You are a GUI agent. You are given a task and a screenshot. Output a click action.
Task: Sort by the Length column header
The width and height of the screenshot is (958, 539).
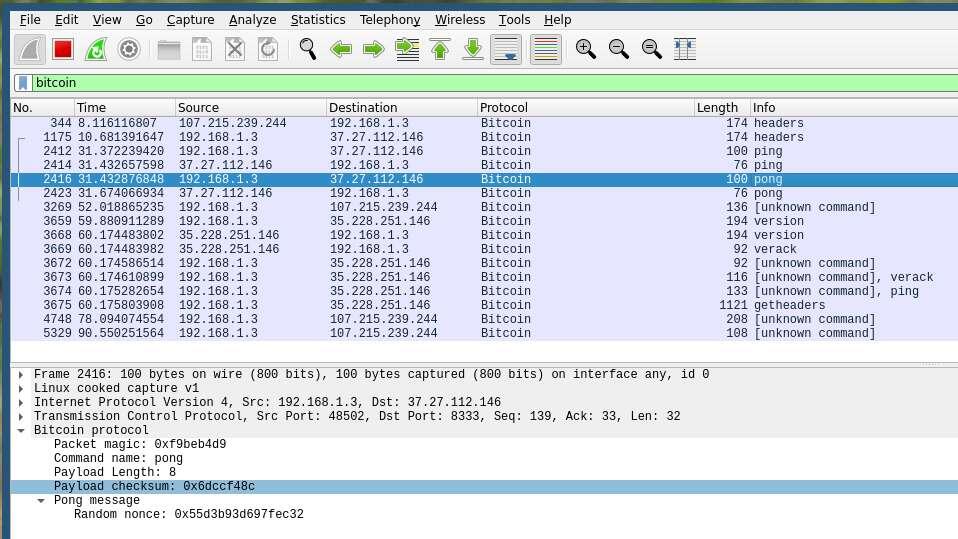(x=722, y=108)
